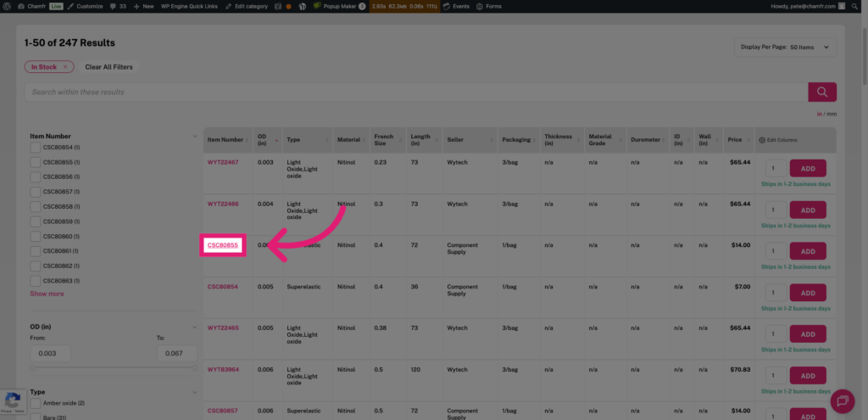Grab the OD slider minimum handle
The image size is (868, 420).
pos(33,368)
